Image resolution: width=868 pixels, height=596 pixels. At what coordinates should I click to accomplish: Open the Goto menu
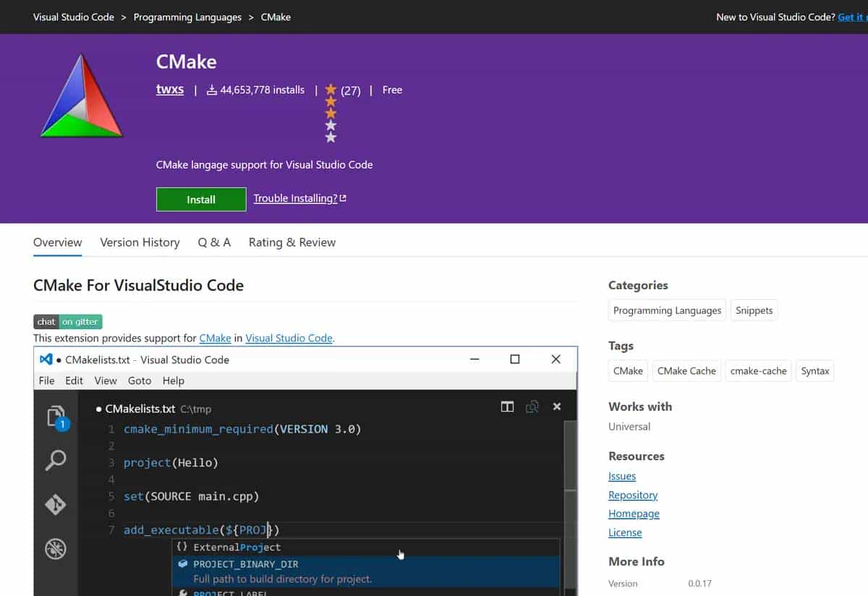click(x=140, y=380)
